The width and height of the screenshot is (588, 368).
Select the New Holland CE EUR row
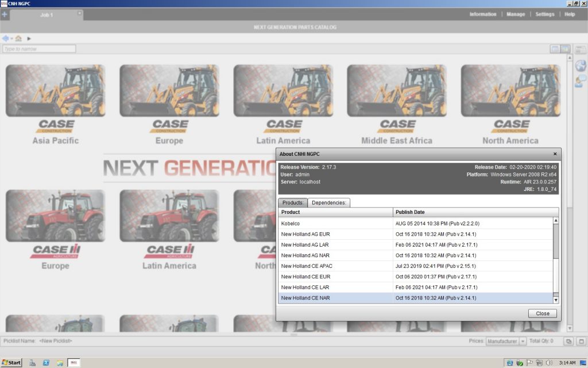(416, 277)
